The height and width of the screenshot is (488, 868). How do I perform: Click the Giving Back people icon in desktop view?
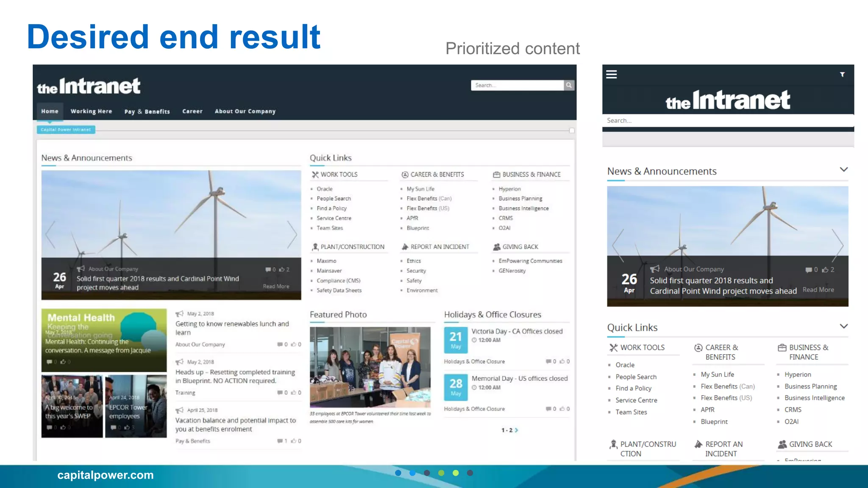pos(496,247)
